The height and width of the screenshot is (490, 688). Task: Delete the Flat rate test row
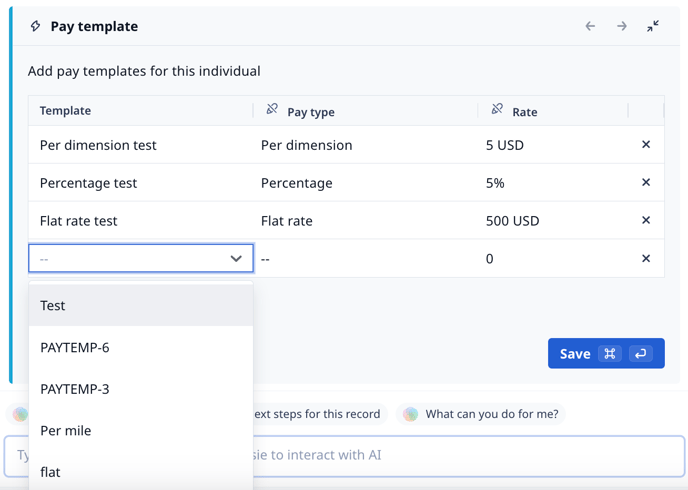(x=646, y=221)
